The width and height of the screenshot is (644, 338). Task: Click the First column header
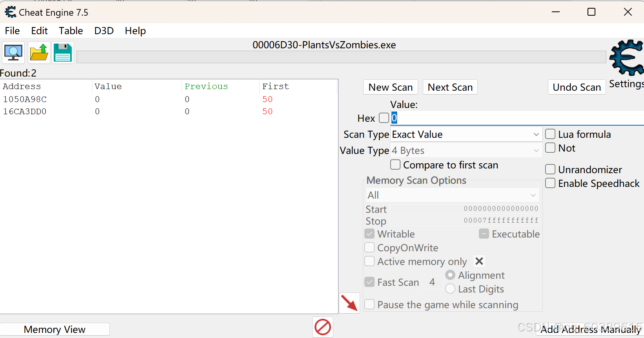[298, 86]
